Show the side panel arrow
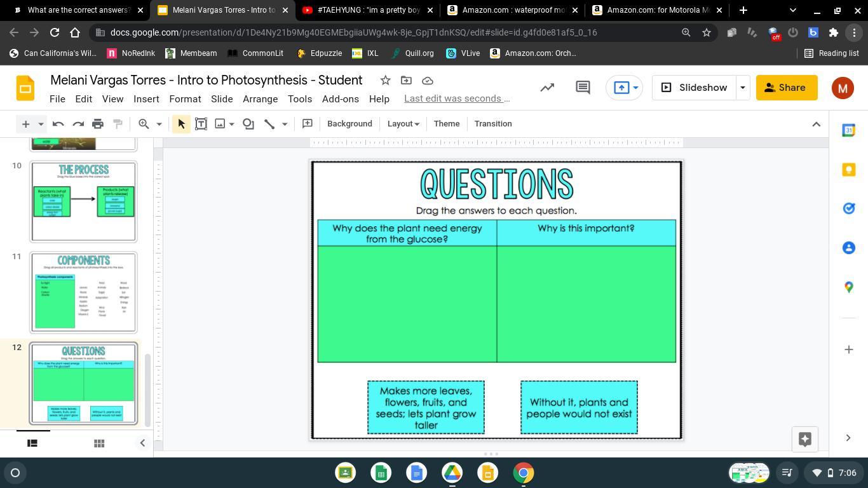Image resolution: width=868 pixels, height=488 pixels. 848,438
